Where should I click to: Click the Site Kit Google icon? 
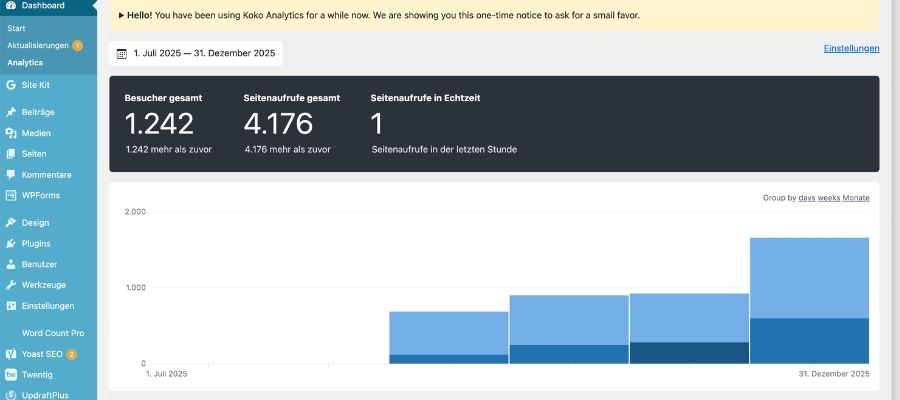click(x=10, y=86)
